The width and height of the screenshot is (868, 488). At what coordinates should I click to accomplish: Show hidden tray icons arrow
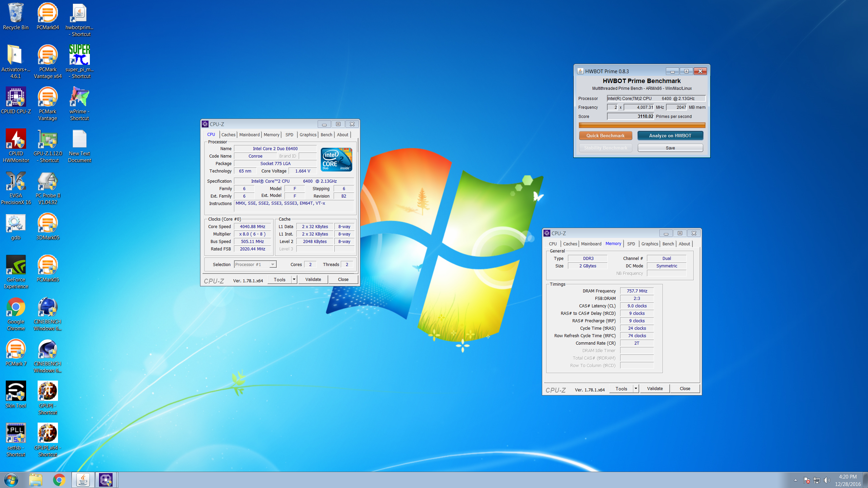click(x=795, y=480)
